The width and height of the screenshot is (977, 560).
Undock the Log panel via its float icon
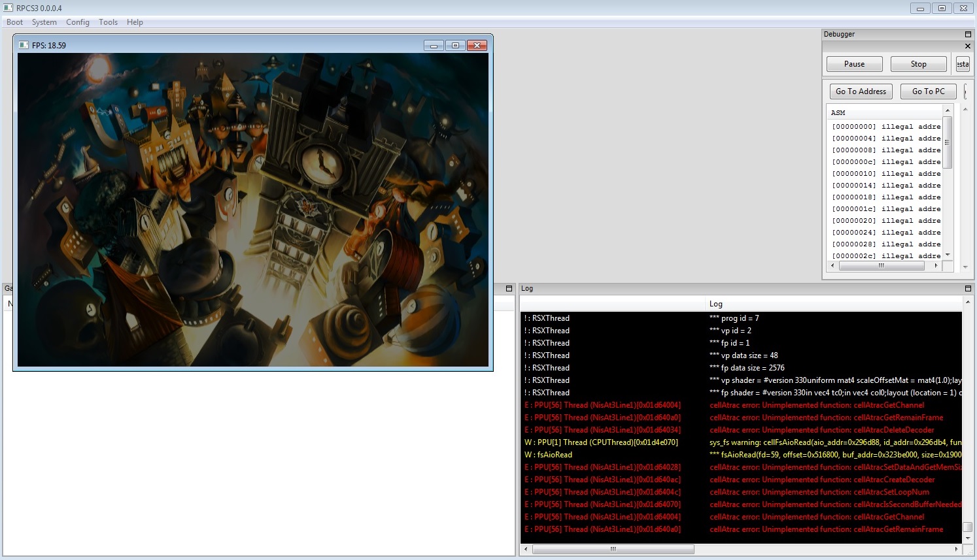tap(968, 288)
